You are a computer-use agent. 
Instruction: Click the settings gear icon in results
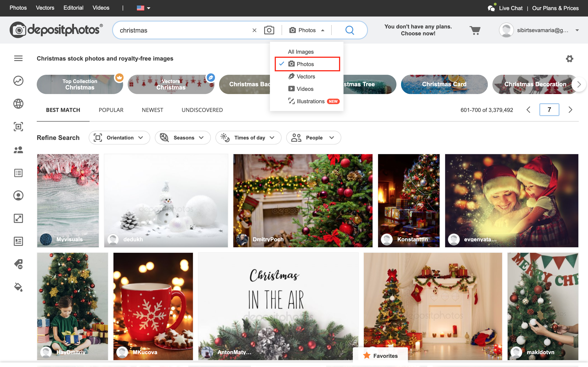(x=569, y=59)
